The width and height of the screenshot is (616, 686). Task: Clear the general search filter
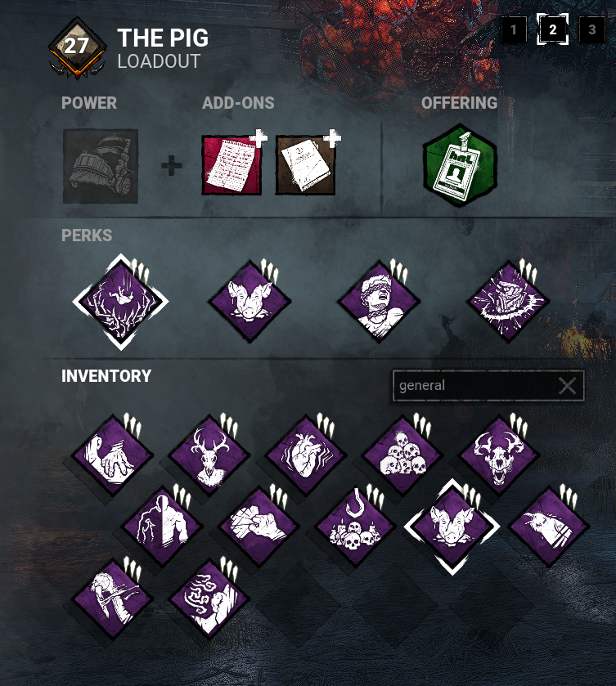pyautogui.click(x=568, y=386)
